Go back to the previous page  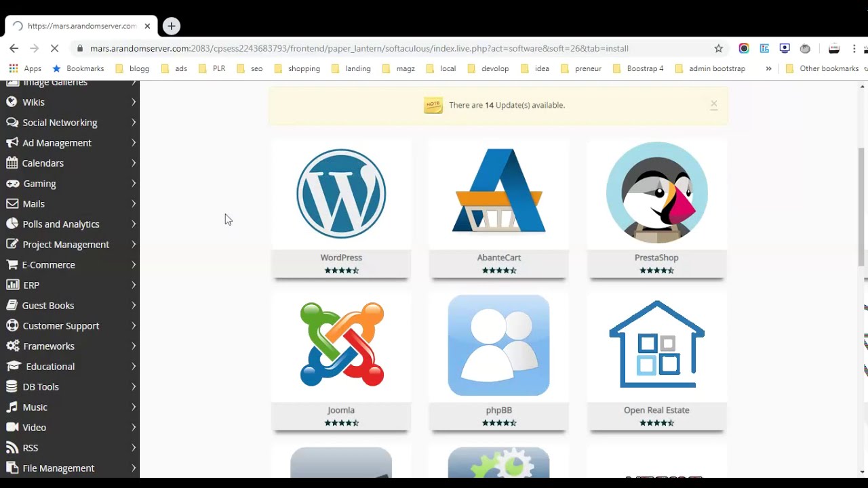[x=14, y=48]
